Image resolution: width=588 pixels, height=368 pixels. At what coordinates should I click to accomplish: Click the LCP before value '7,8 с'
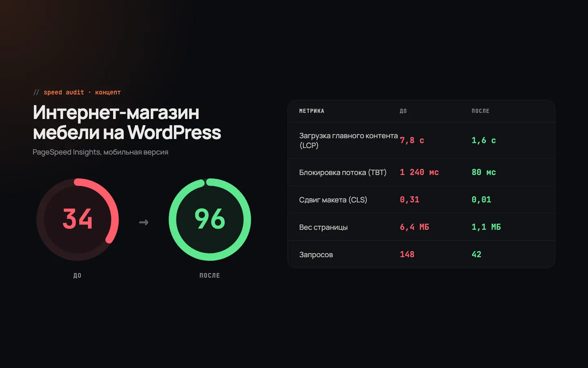412,140
